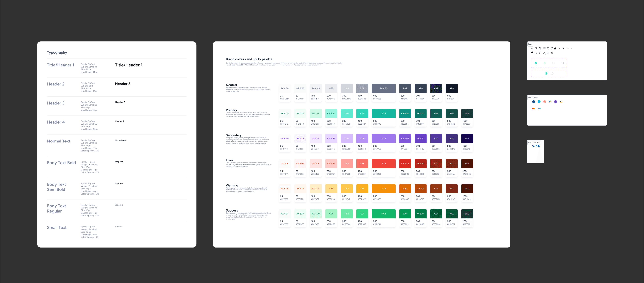Click the checked teal checkbox
Image resolution: width=644 pixels, height=283 pixels.
(536, 63)
